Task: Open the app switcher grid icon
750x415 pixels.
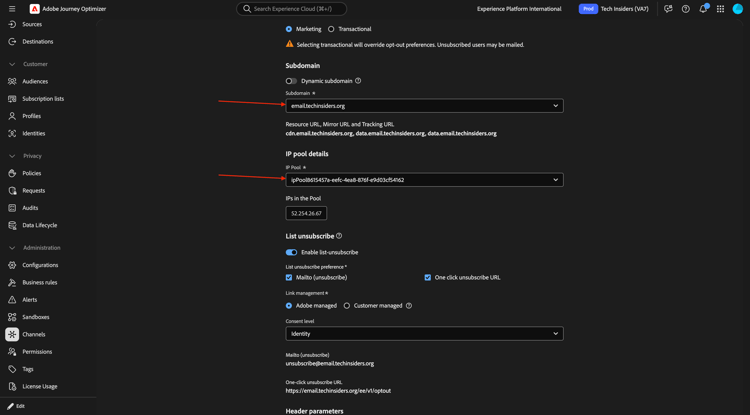Action: click(720, 9)
